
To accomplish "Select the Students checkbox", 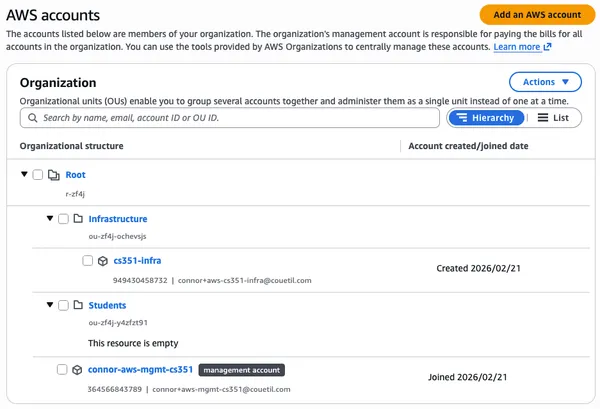I will tap(63, 305).
